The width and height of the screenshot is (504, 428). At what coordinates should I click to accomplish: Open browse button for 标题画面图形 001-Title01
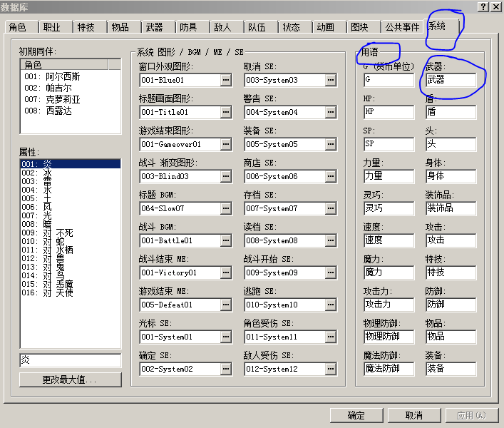(226, 112)
